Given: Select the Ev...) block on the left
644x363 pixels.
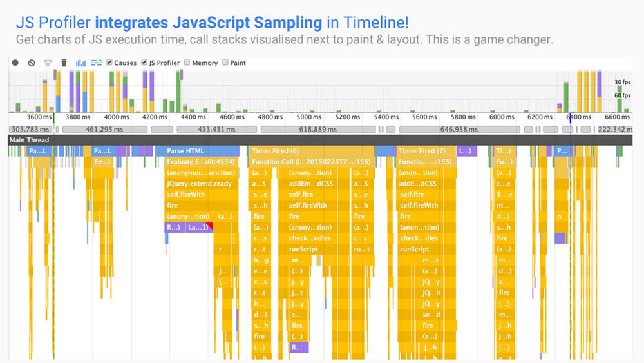Looking at the screenshot, I should point(102,162).
